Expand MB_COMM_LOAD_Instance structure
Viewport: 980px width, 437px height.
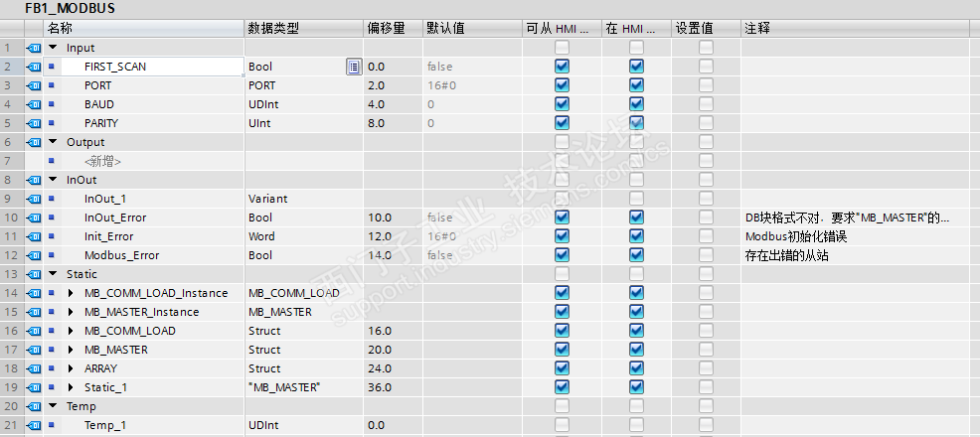coord(71,293)
